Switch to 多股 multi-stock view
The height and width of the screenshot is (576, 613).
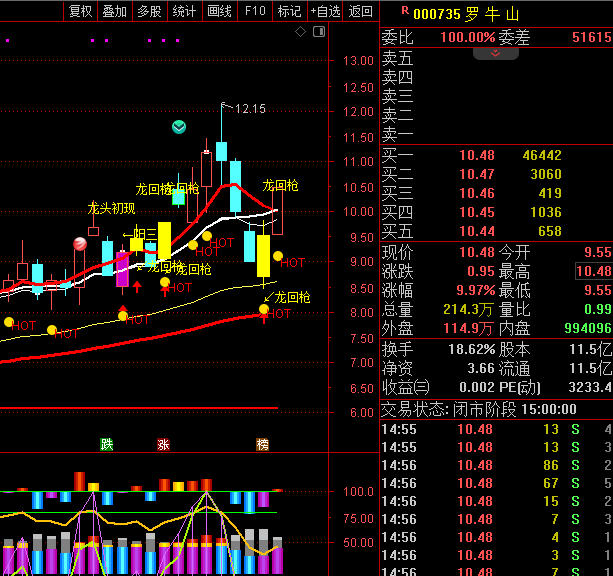pos(149,11)
